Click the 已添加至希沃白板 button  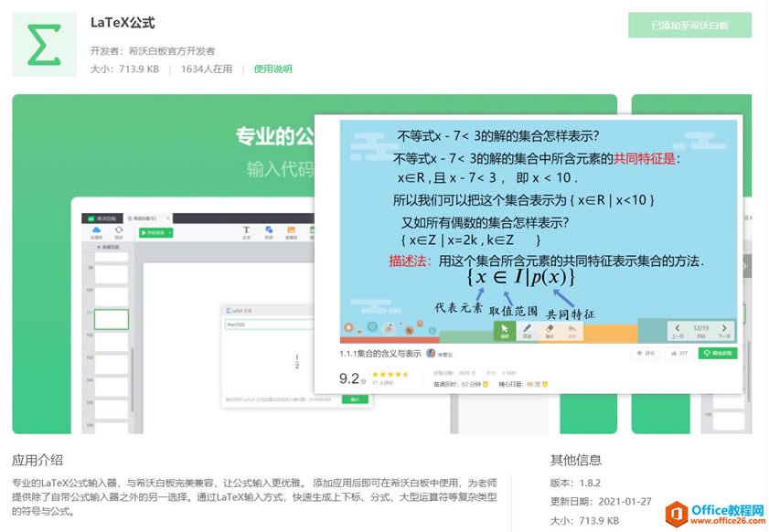(689, 26)
